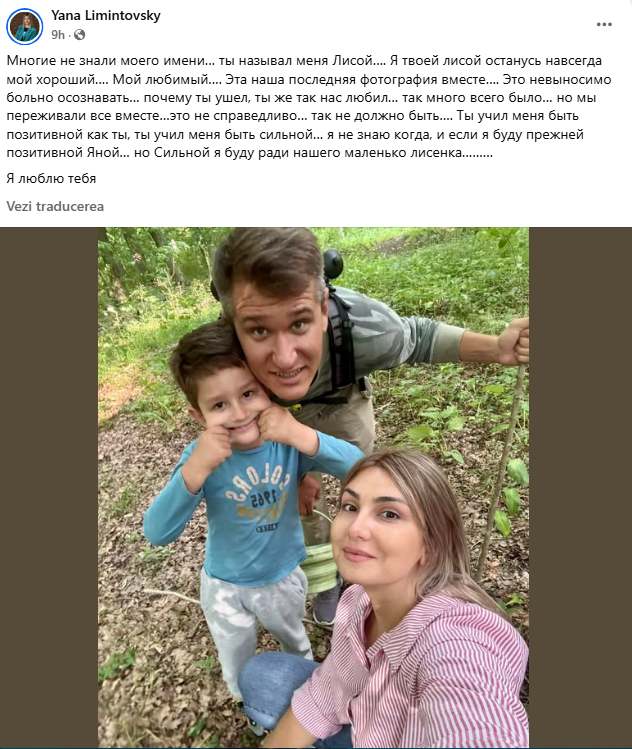Open the post's 9h timestamp link
The image size is (632, 749).
coord(59,34)
